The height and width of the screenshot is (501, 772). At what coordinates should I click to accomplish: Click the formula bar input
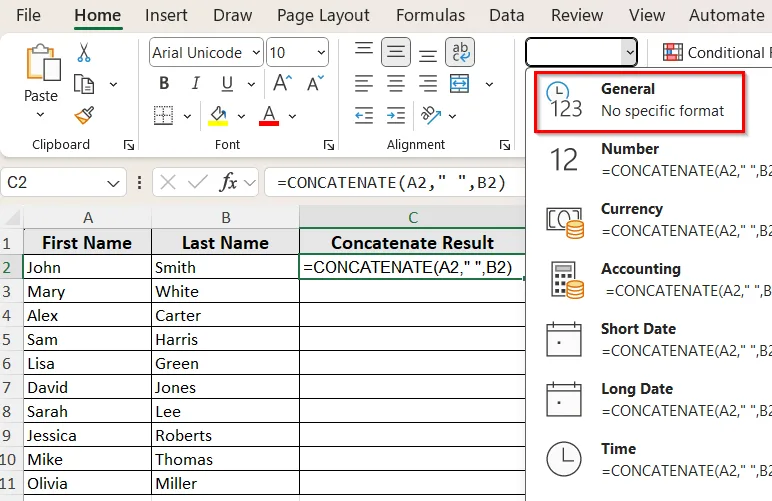click(395, 183)
